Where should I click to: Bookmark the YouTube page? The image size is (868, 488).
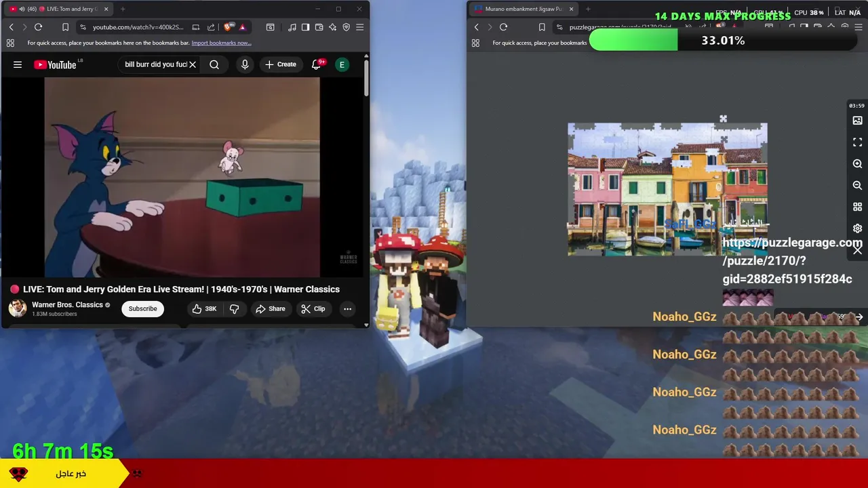65,27
